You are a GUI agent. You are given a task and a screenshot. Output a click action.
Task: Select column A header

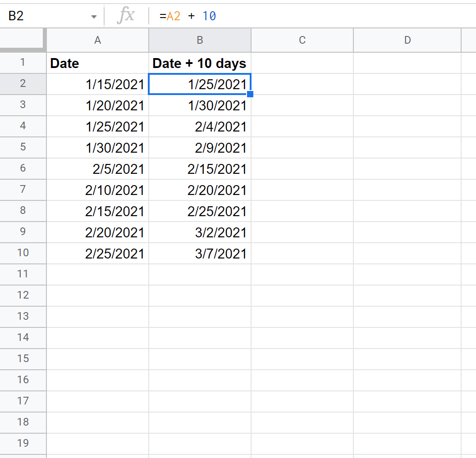[97, 40]
